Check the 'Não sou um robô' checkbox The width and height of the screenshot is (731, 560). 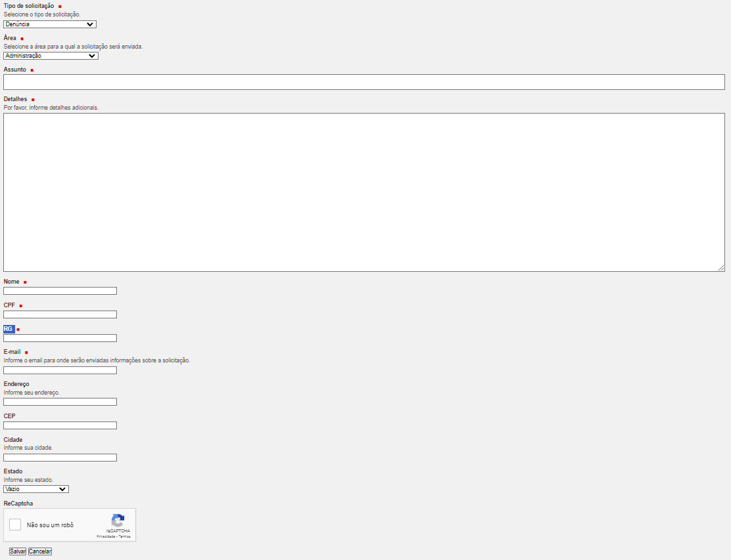[15, 525]
